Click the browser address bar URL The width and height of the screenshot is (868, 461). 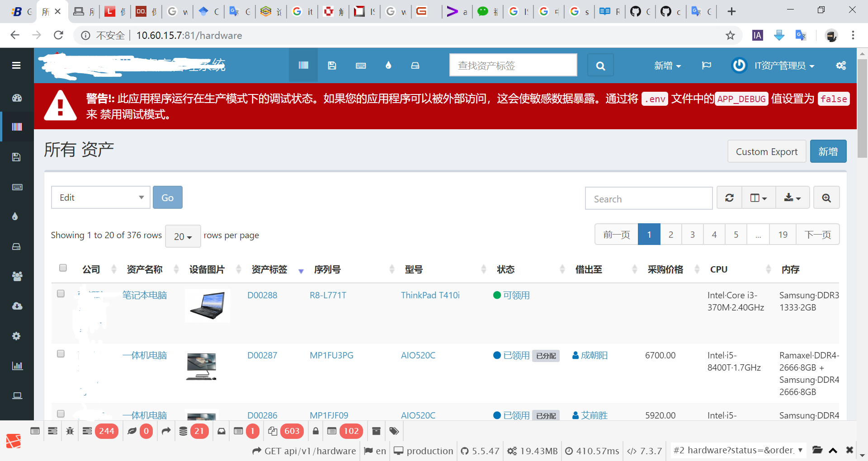coord(189,35)
